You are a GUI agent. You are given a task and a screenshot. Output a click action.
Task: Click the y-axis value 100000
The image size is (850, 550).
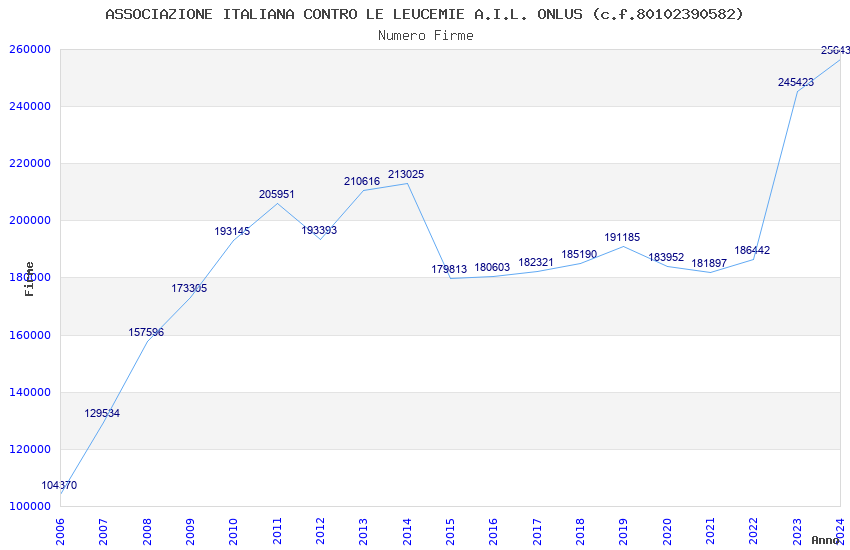[30, 506]
